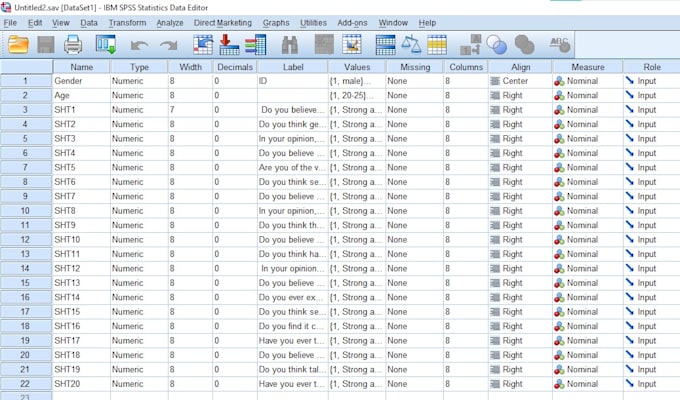Undo the last action arrow icon
Viewport: 680px width, 400px height.
(139, 45)
